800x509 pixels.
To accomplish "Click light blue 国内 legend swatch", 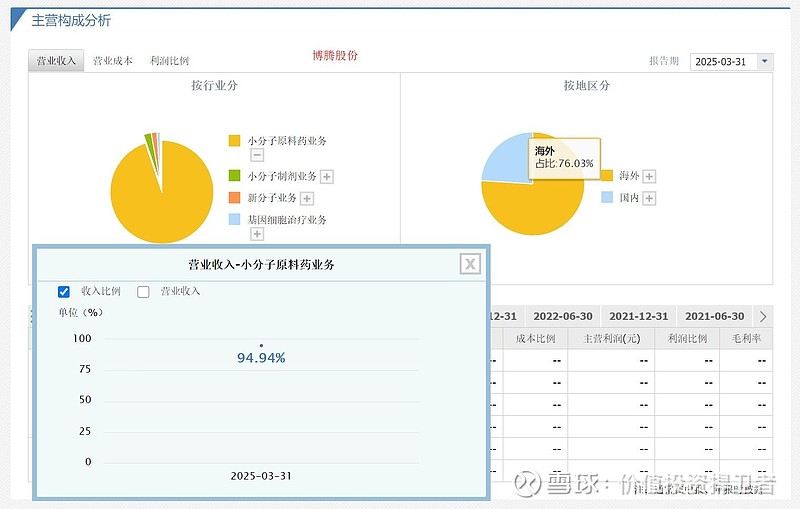I will [607, 197].
